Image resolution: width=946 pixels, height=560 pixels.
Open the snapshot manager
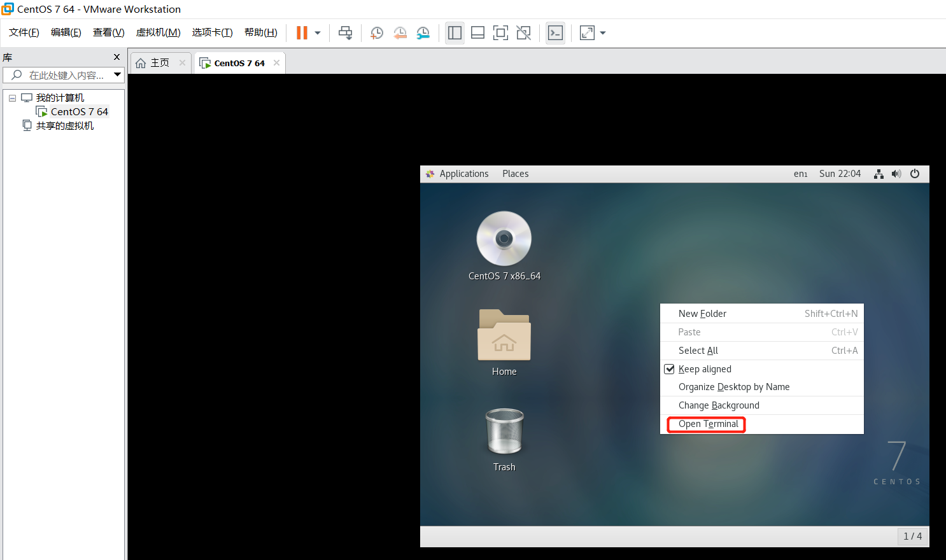(423, 32)
